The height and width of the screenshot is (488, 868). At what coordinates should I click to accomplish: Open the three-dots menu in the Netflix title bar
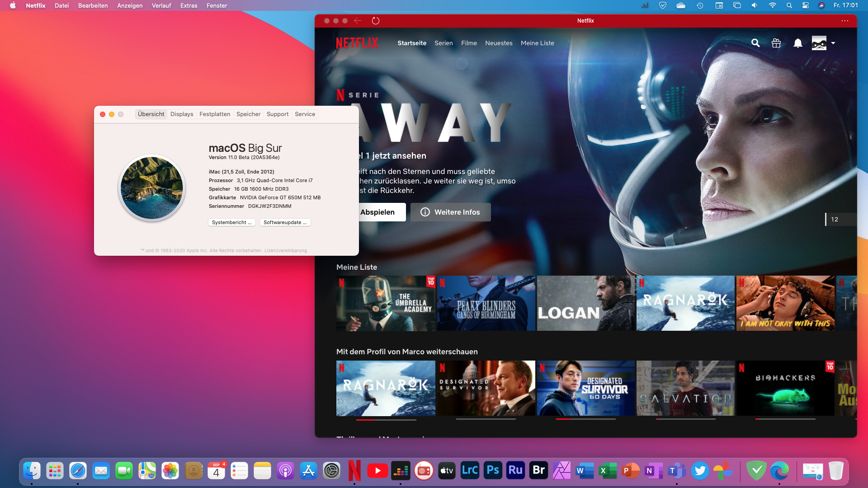pyautogui.click(x=844, y=21)
